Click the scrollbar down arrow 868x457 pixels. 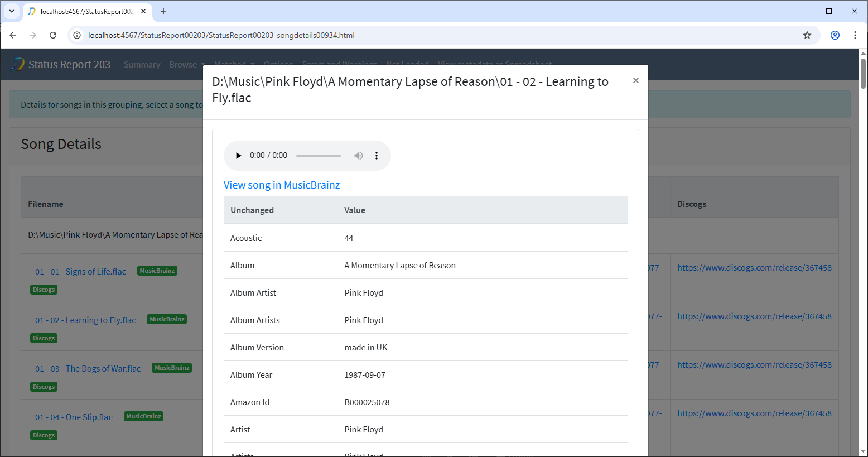[863, 451]
